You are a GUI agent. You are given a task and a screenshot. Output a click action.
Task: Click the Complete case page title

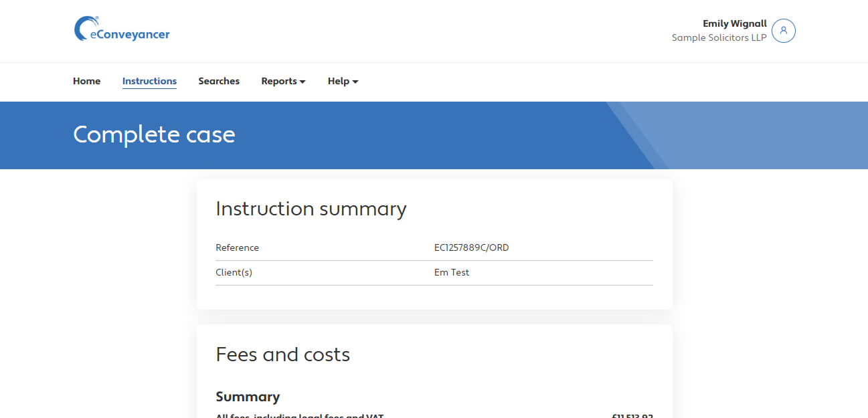pyautogui.click(x=154, y=134)
